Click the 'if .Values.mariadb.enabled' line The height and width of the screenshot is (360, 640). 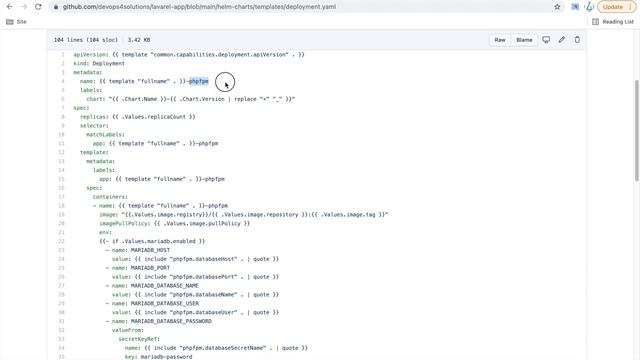click(x=152, y=241)
